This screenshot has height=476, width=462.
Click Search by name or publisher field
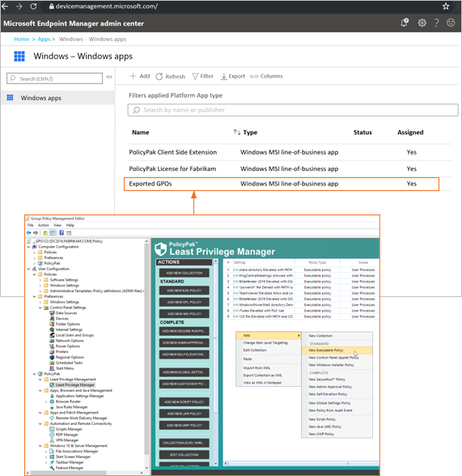point(293,110)
